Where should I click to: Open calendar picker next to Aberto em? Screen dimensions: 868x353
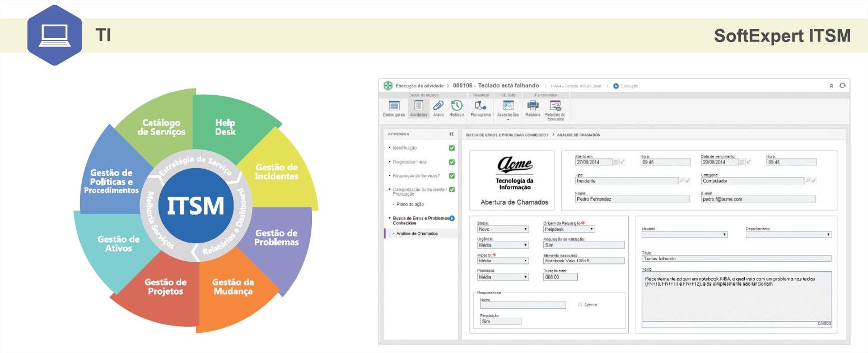616,162
